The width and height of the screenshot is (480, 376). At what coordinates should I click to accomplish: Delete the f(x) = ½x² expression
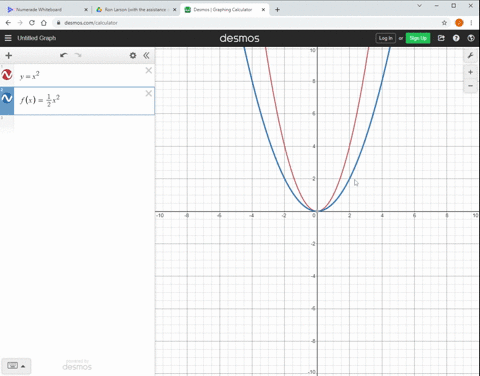[x=149, y=94]
